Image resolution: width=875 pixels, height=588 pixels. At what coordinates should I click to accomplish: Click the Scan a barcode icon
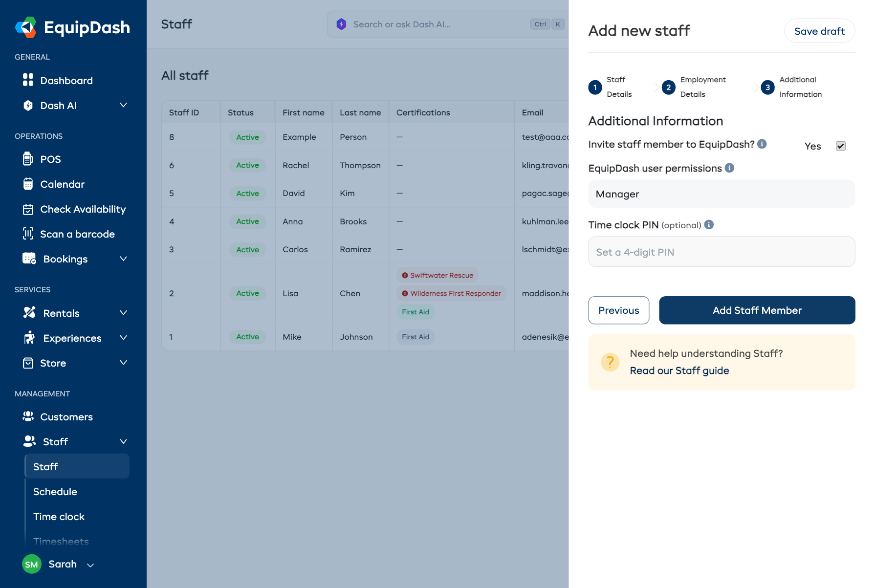28,234
